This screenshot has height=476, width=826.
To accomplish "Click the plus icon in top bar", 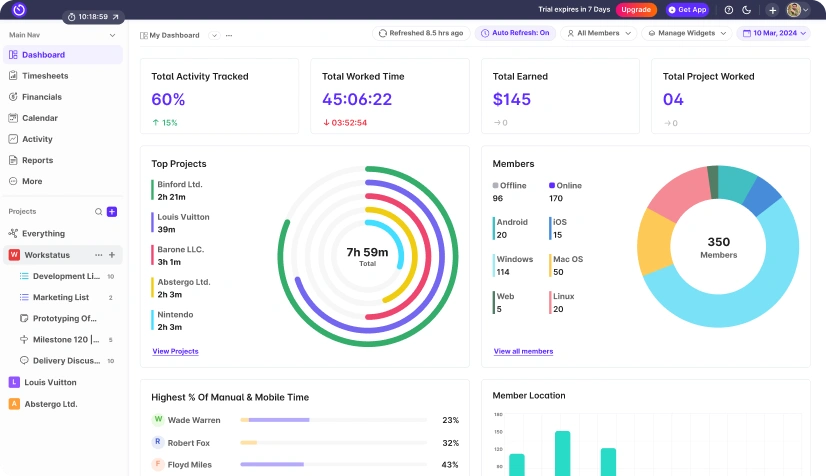I will (772, 10).
